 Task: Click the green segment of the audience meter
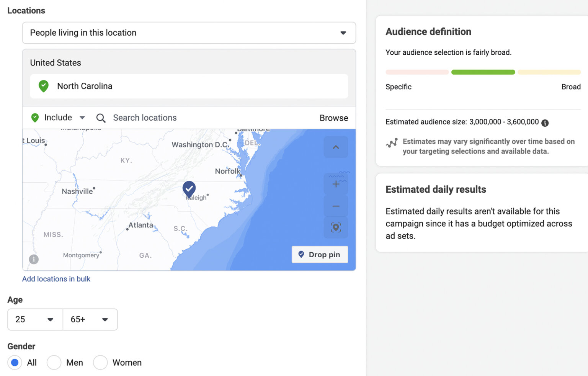tap(483, 72)
